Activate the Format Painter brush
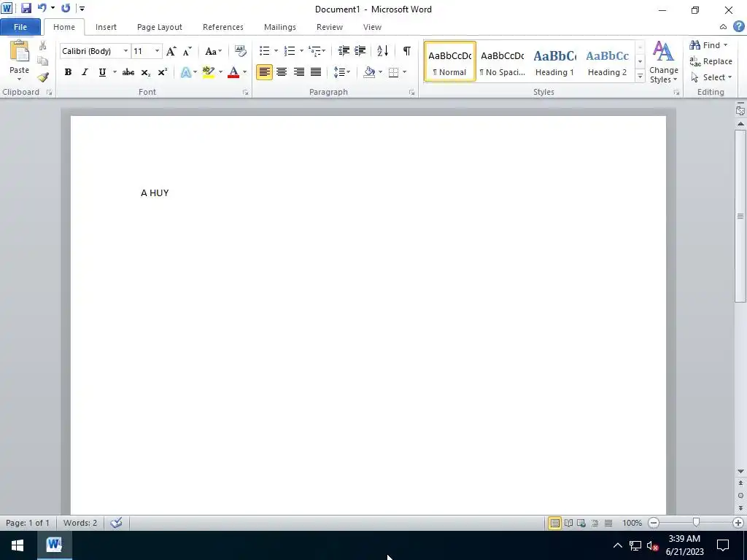 pos(43,77)
